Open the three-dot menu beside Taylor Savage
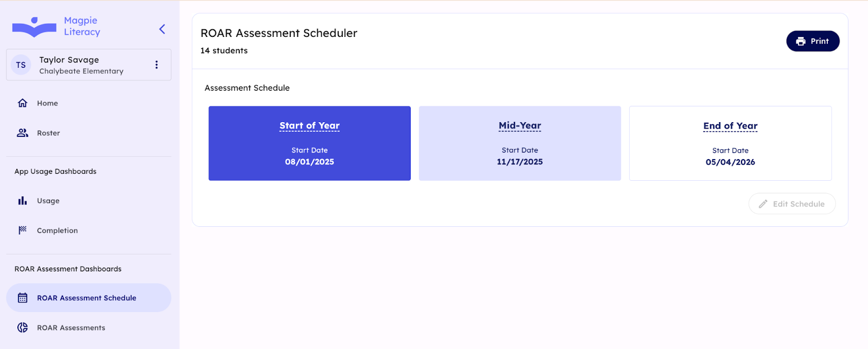The height and width of the screenshot is (349, 868). 156,65
